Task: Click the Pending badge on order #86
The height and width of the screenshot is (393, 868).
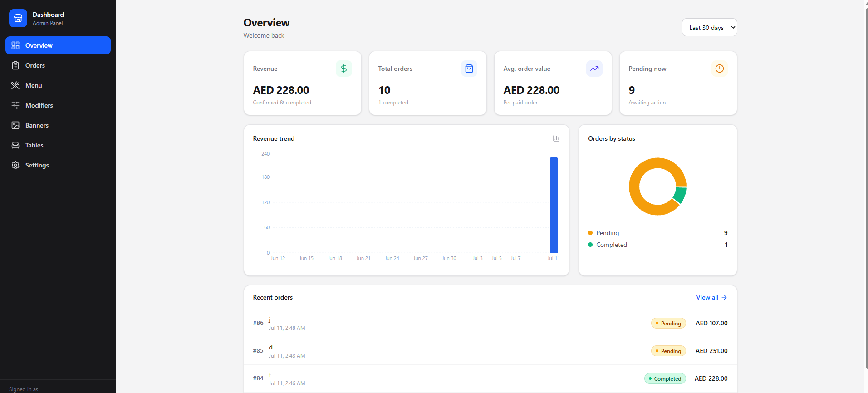Action: tap(668, 323)
